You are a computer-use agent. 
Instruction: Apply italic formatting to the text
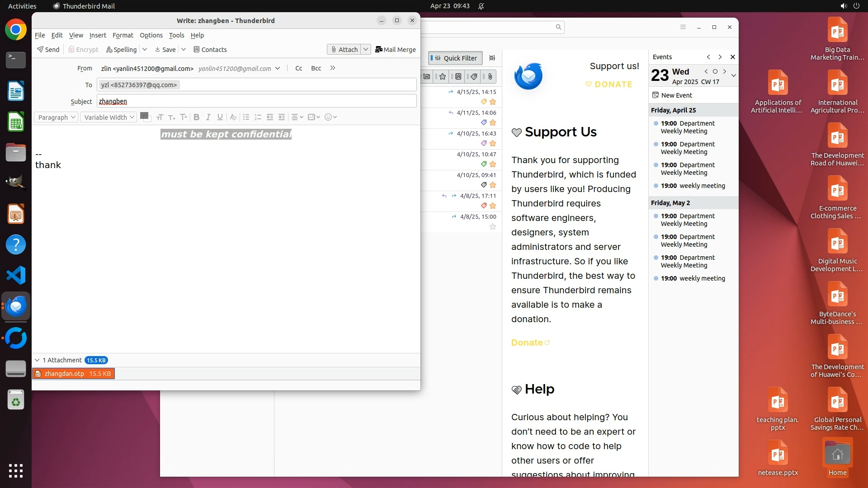(208, 117)
